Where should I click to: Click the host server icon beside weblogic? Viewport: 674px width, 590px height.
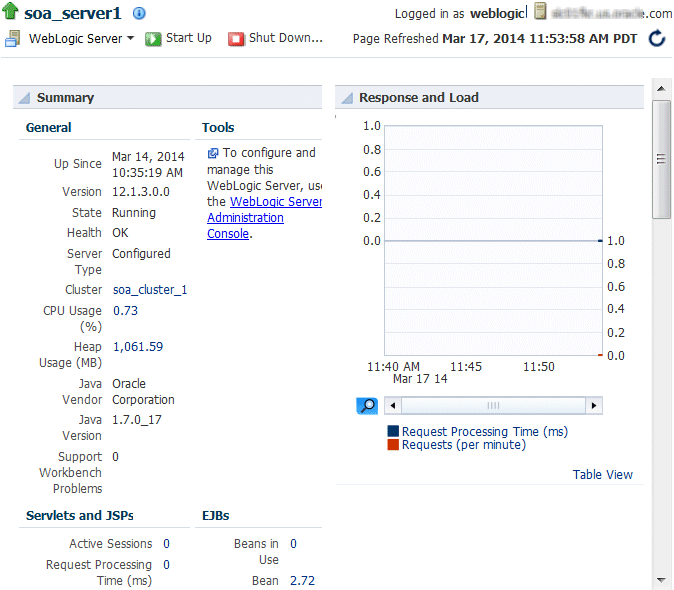[x=540, y=11]
